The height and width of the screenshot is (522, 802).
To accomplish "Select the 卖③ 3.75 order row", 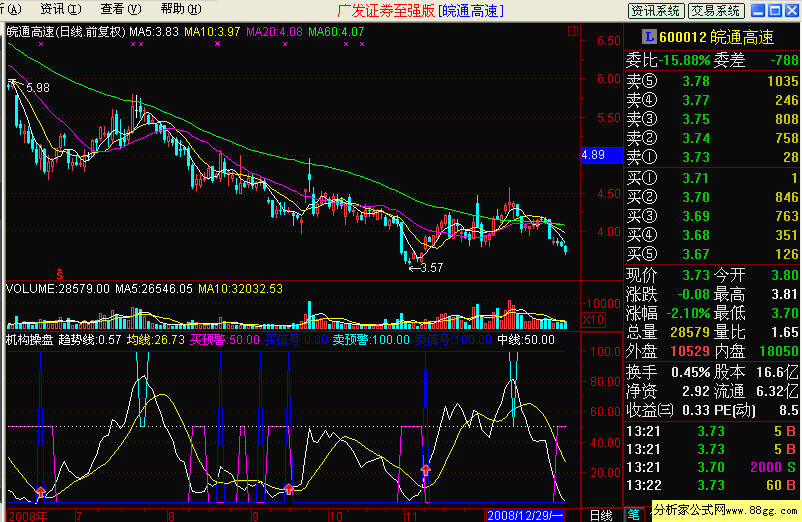I will tap(712, 119).
